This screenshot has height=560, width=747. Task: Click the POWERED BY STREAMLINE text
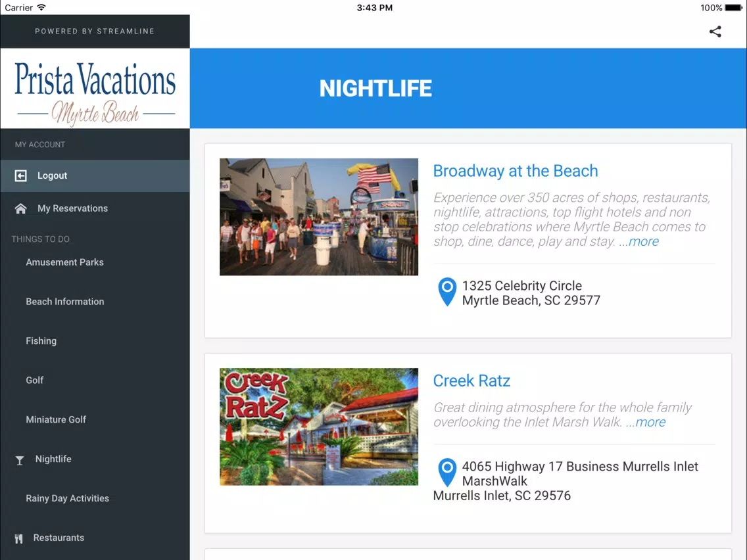[95, 32]
